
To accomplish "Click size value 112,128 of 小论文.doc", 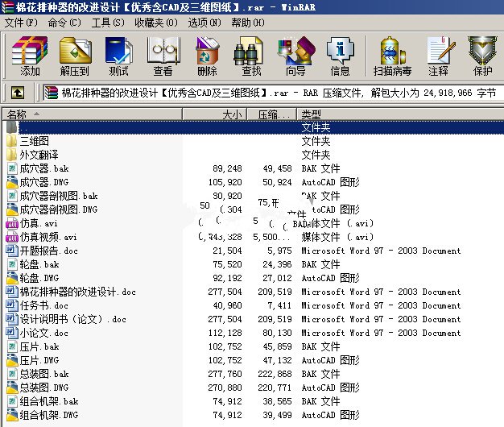I will (x=225, y=333).
